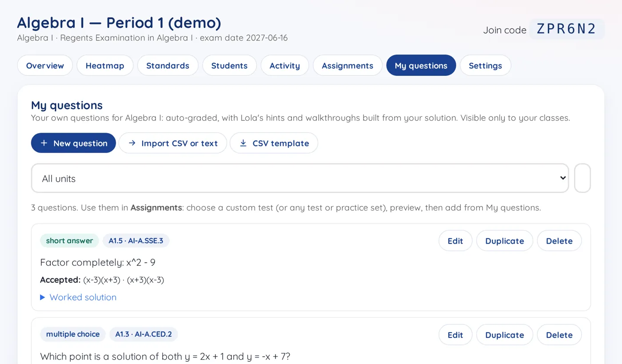
Task: Duplicate the Which point is a solution question
Action: click(x=505, y=335)
